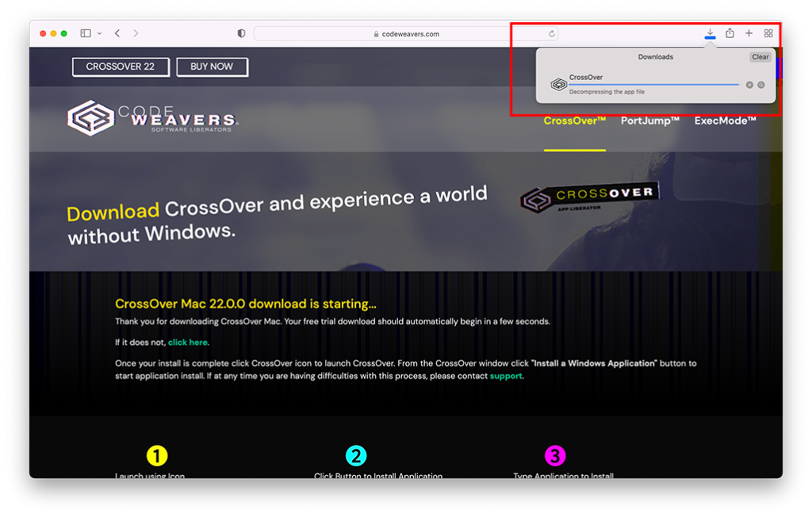Viewport: 812px width, 517px height.
Task: Open the 'support' contact link
Action: pyautogui.click(x=506, y=376)
